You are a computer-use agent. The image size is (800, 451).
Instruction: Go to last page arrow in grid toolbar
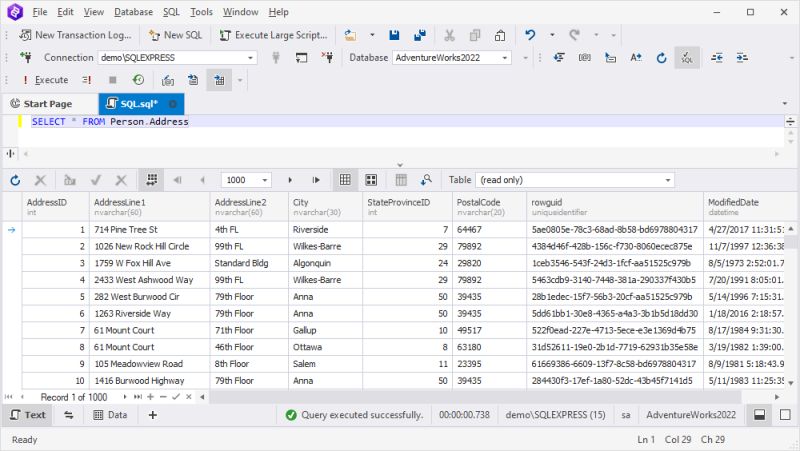point(316,180)
